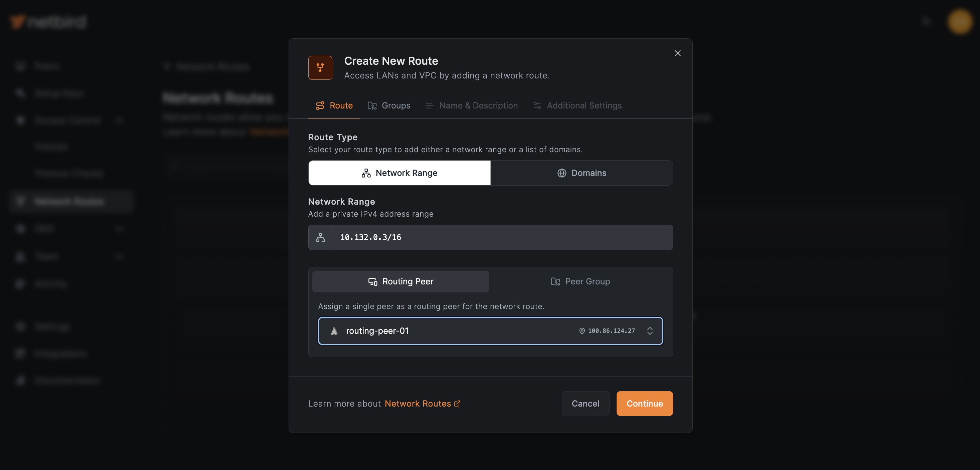This screenshot has height=470, width=980.
Task: Click the external link icon after Network Routes
Action: 457,404
